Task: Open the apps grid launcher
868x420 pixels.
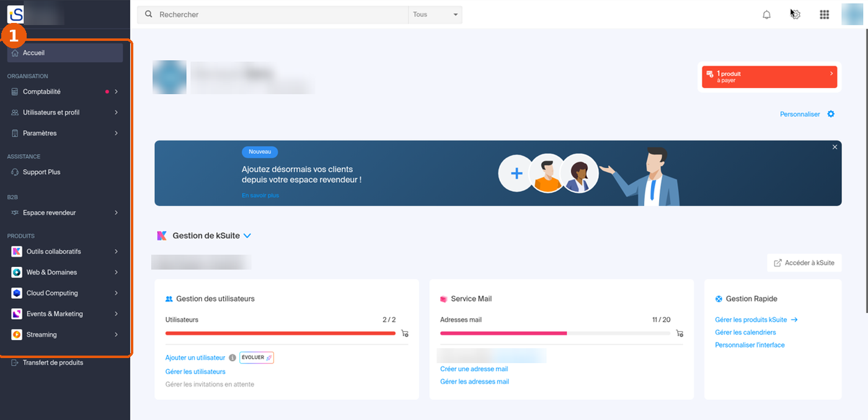Action: coord(824,15)
